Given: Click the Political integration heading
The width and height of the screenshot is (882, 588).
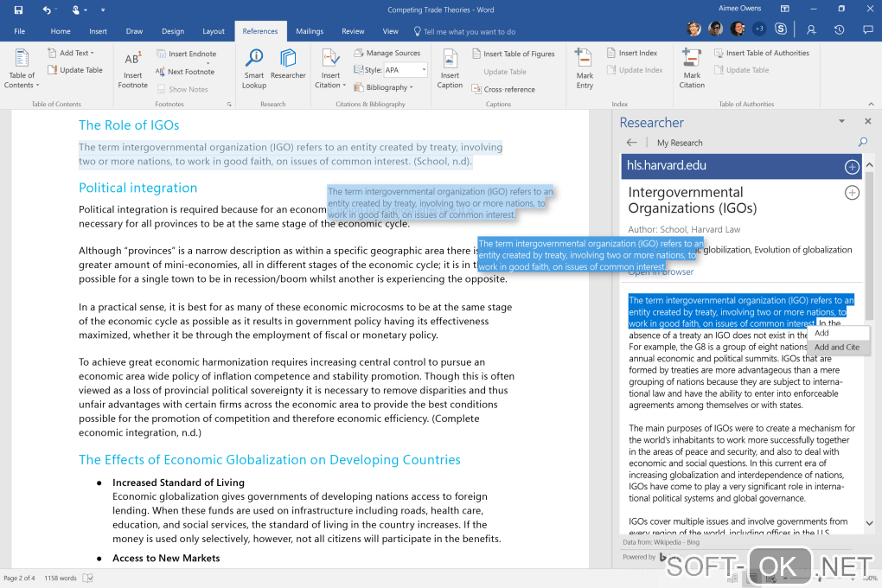Looking at the screenshot, I should click(x=137, y=188).
